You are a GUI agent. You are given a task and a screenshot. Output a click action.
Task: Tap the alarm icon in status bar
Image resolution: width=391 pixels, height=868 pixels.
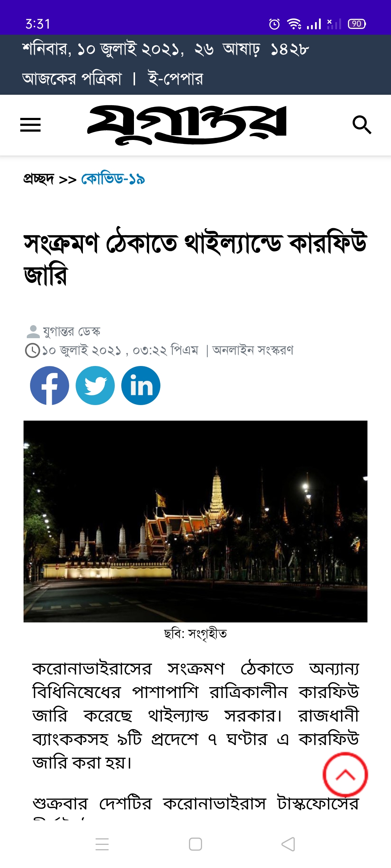pos(274,24)
